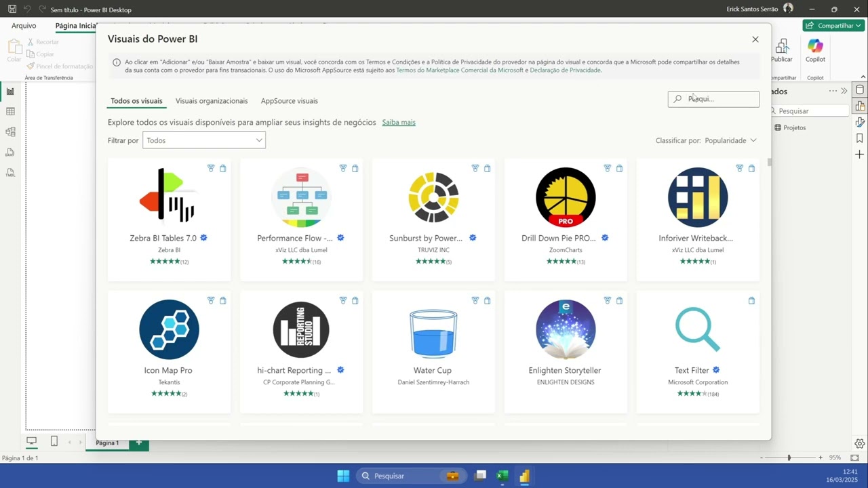This screenshot has width=868, height=488.
Task: Open Report view in the left sidebar
Action: pos(10,91)
